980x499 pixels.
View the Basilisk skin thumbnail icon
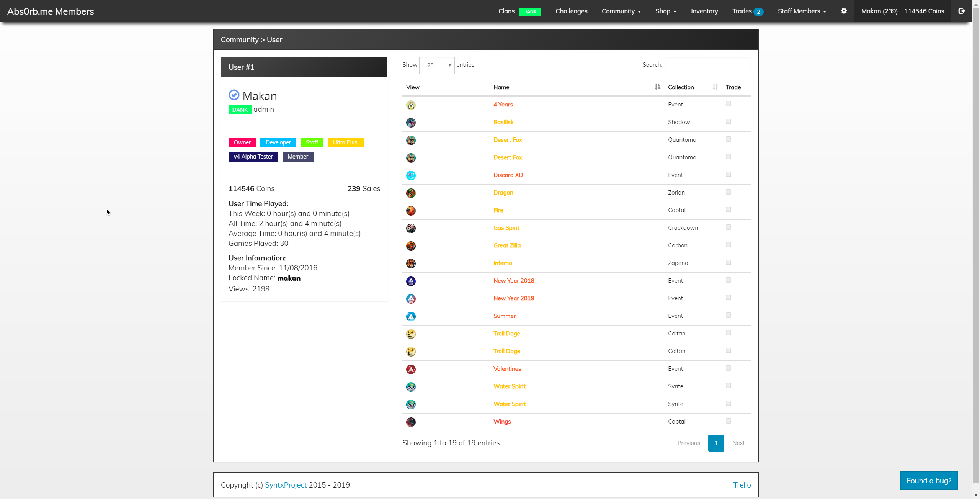[411, 123]
